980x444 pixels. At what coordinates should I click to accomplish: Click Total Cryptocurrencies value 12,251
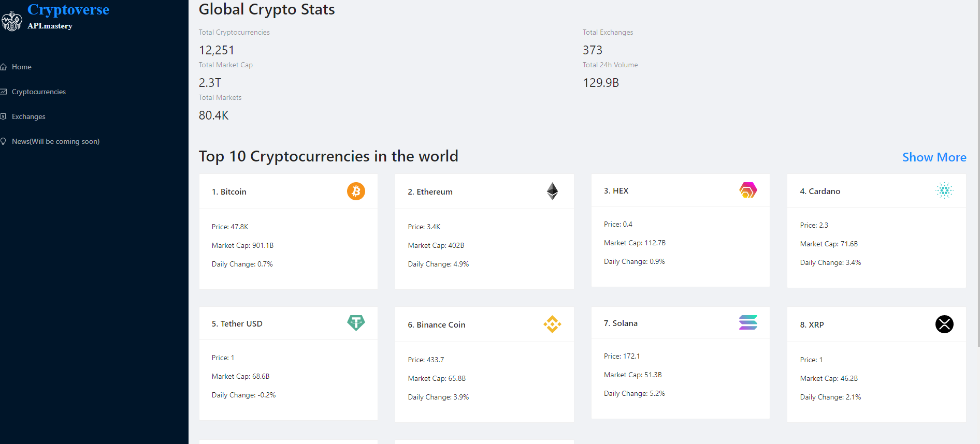(x=217, y=50)
